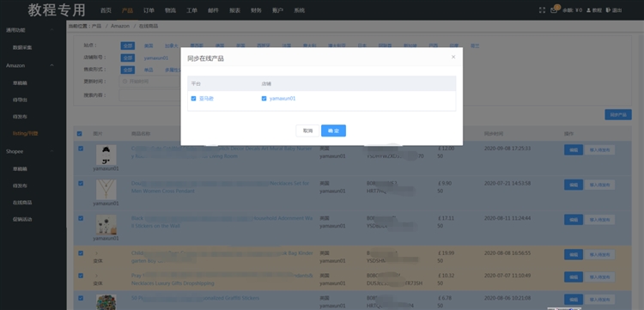Viewport: 644px width, 310px height.
Task: Click the 退出 logout icon
Action: 614,10
